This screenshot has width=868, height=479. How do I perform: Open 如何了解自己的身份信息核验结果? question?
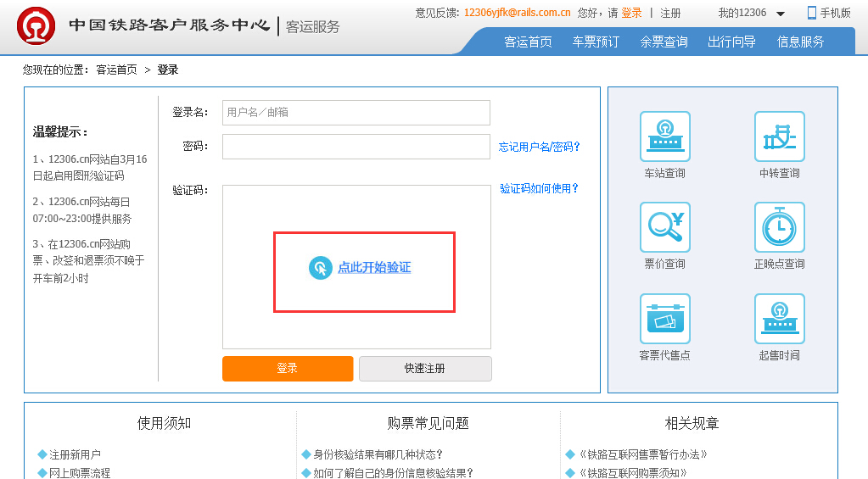click(393, 473)
